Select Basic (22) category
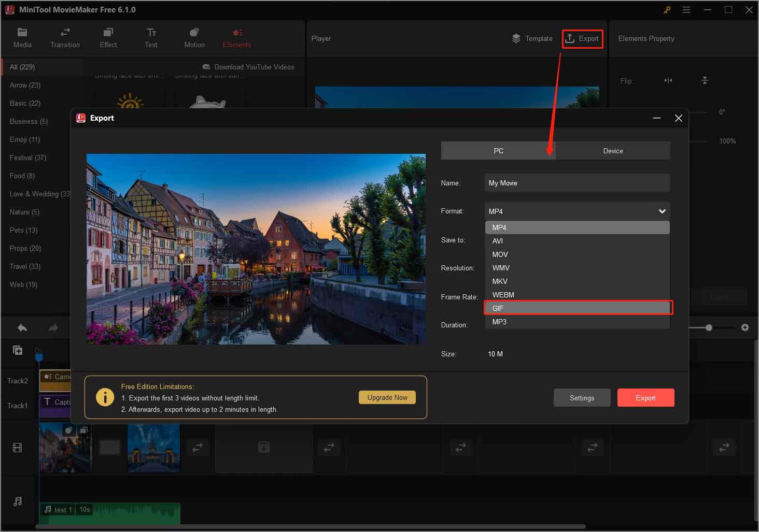 pos(25,103)
